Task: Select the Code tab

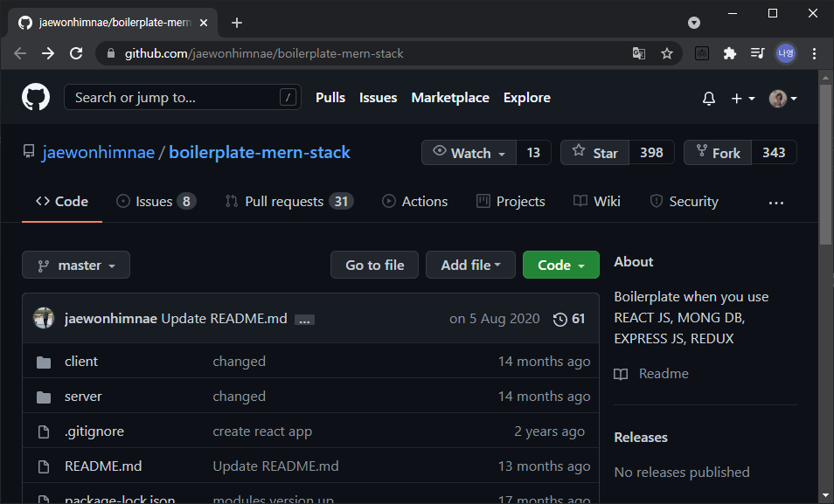Action: tap(62, 202)
